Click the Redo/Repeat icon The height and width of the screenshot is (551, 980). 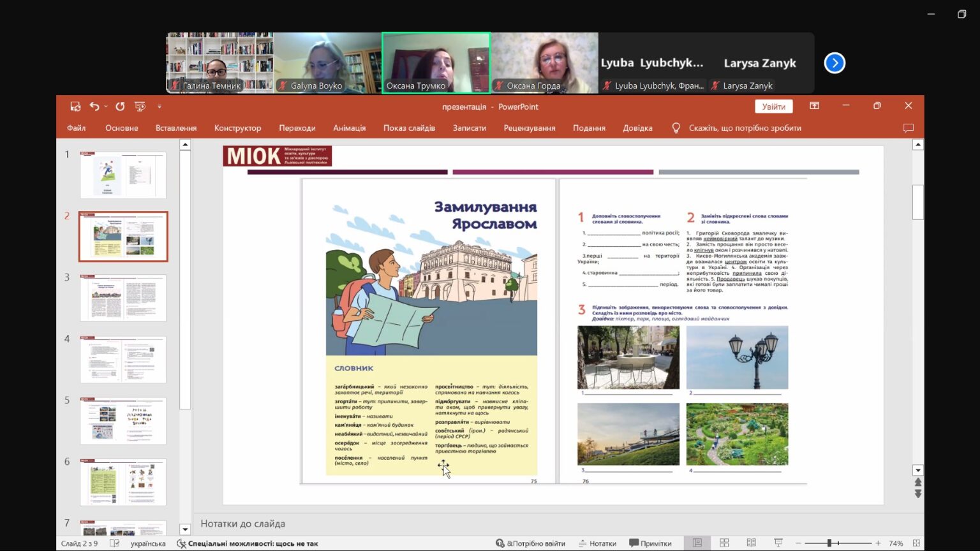pyautogui.click(x=120, y=107)
